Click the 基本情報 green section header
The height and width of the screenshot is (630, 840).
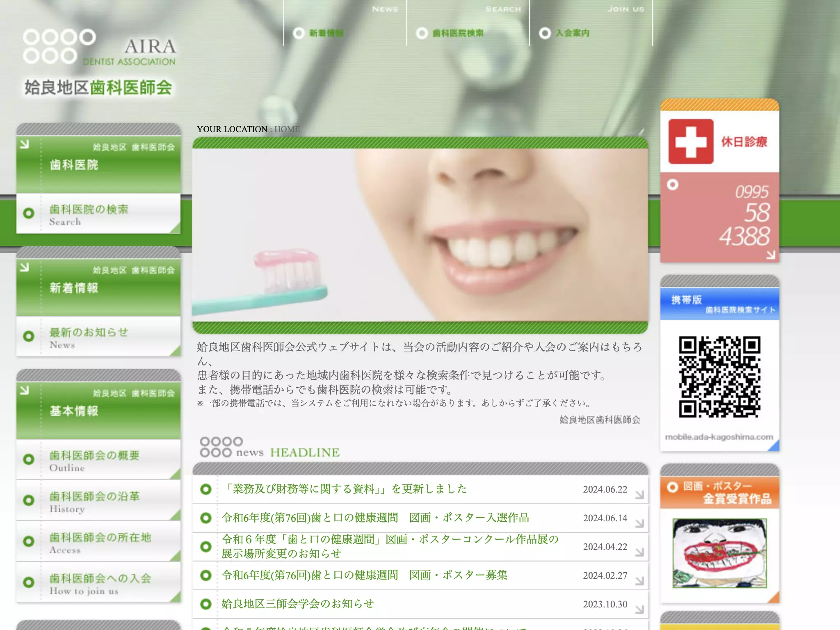[x=98, y=410]
